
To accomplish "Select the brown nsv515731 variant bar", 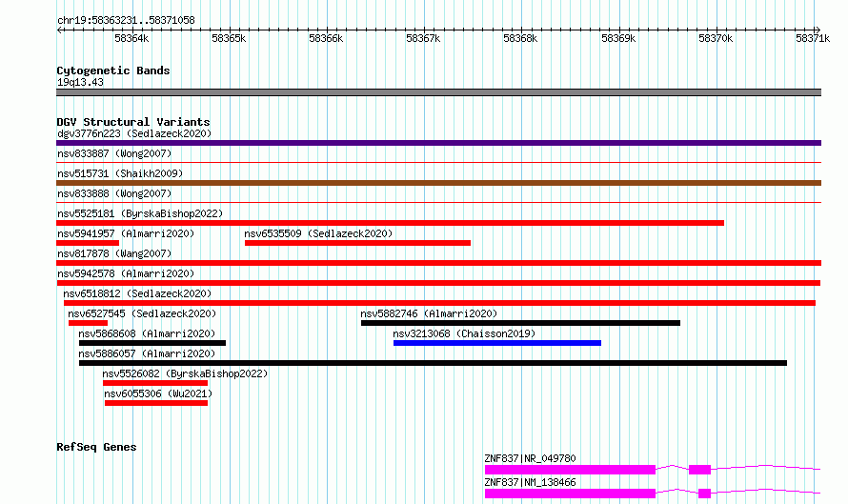I will tap(438, 183).
